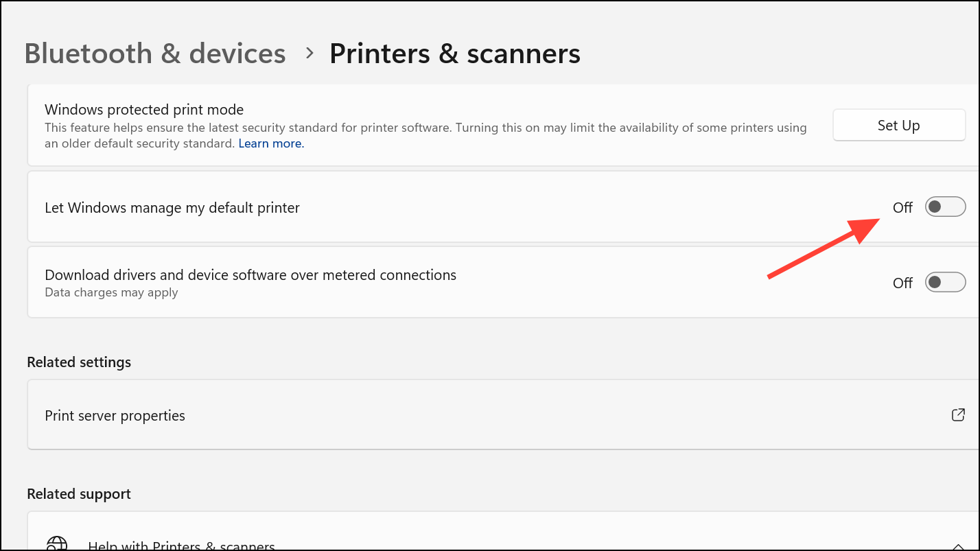Click the breadcrumb chevron arrow separator
Screen dimensions: 980x551
pyautogui.click(x=310, y=54)
